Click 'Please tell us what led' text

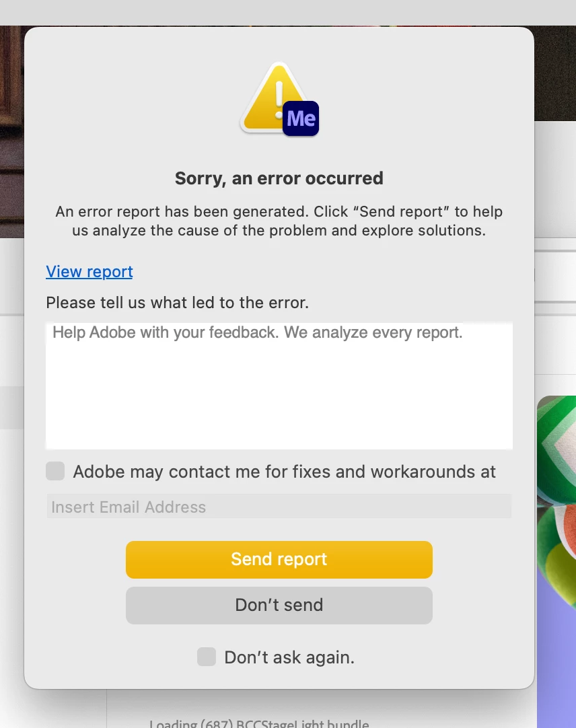click(177, 303)
